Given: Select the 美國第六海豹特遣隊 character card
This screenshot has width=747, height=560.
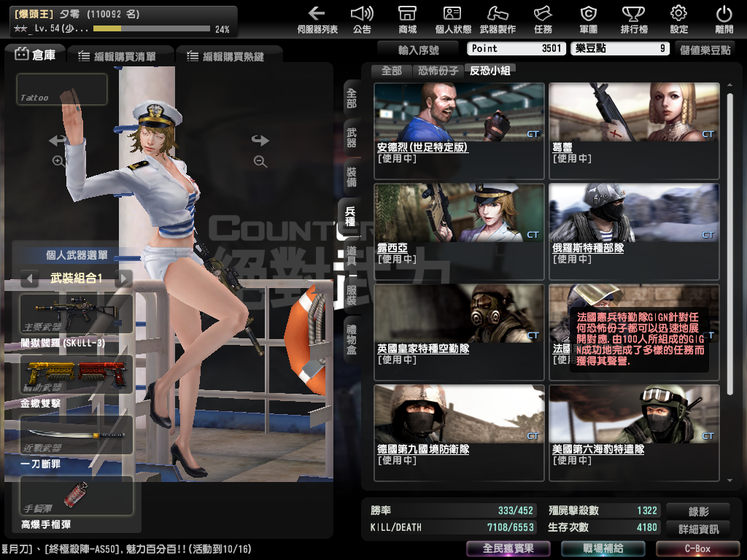Looking at the screenshot, I should click(634, 432).
